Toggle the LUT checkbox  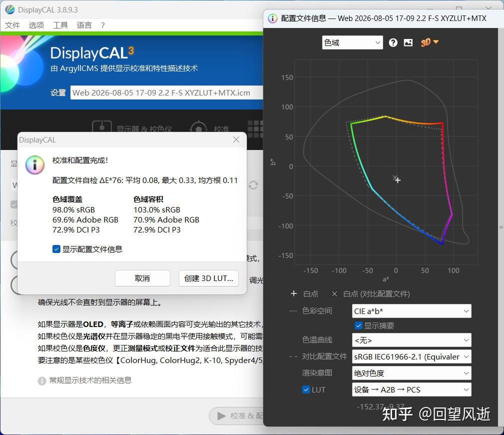pos(306,389)
